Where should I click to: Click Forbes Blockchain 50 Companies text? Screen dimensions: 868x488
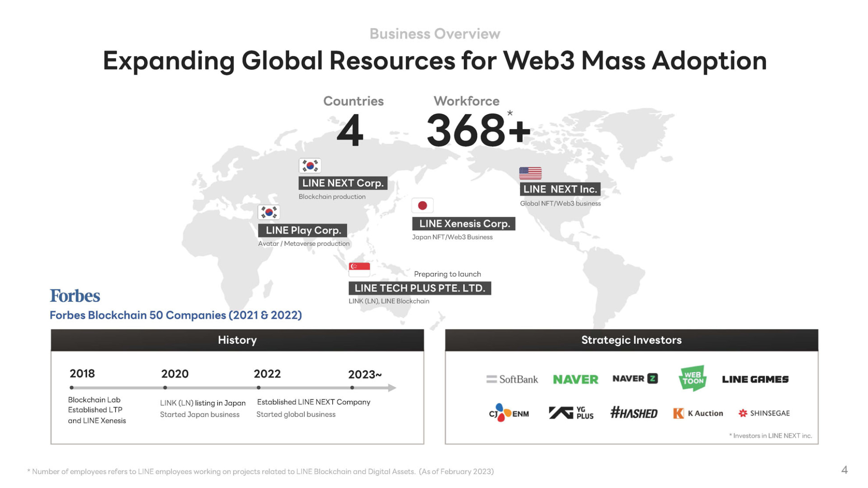[x=175, y=315]
